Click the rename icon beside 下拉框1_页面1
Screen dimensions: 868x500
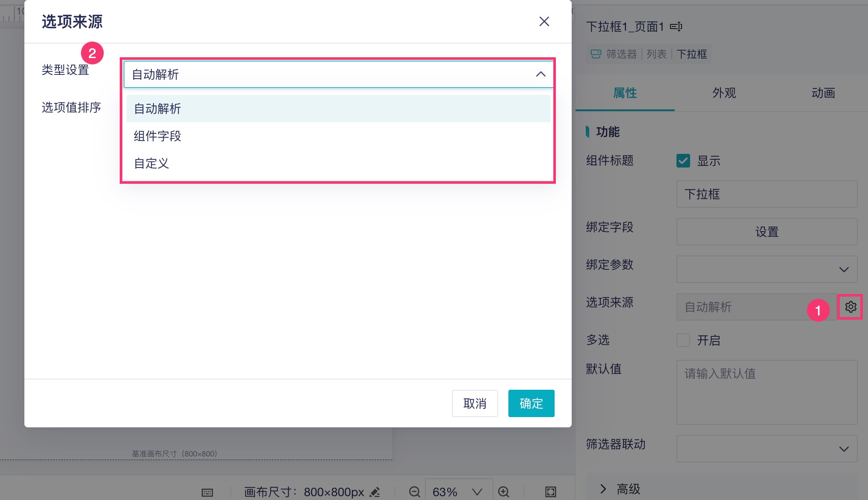[676, 27]
